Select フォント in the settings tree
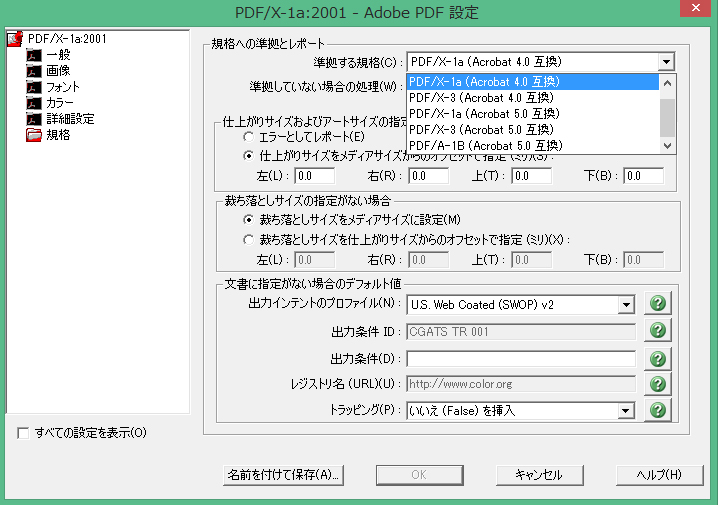This screenshot has height=505, width=718. (63, 87)
